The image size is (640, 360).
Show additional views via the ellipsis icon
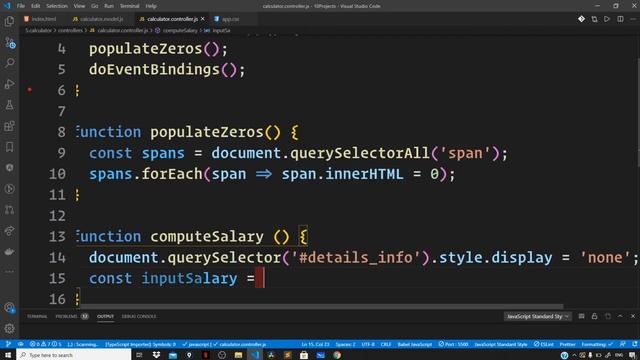tap(9, 271)
